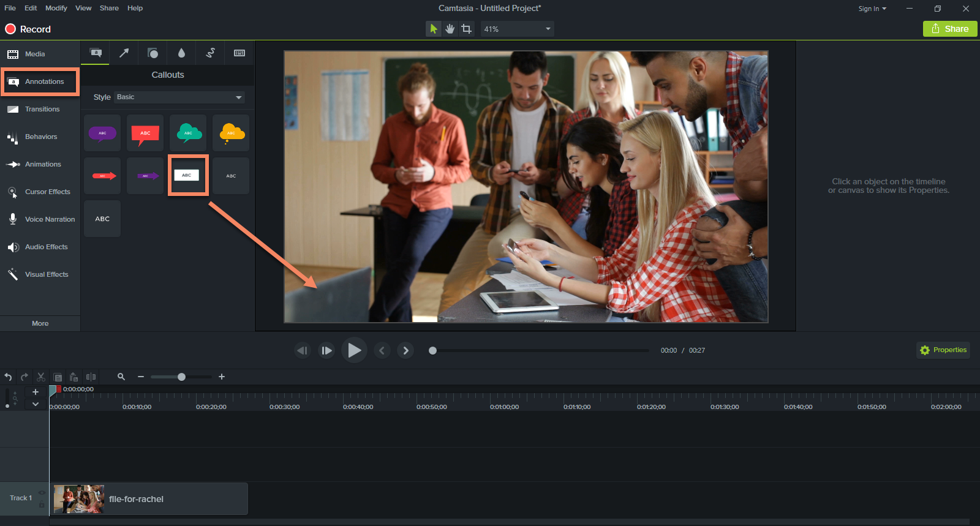Image resolution: width=980 pixels, height=526 pixels.
Task: Click the Record button
Action: (28, 29)
